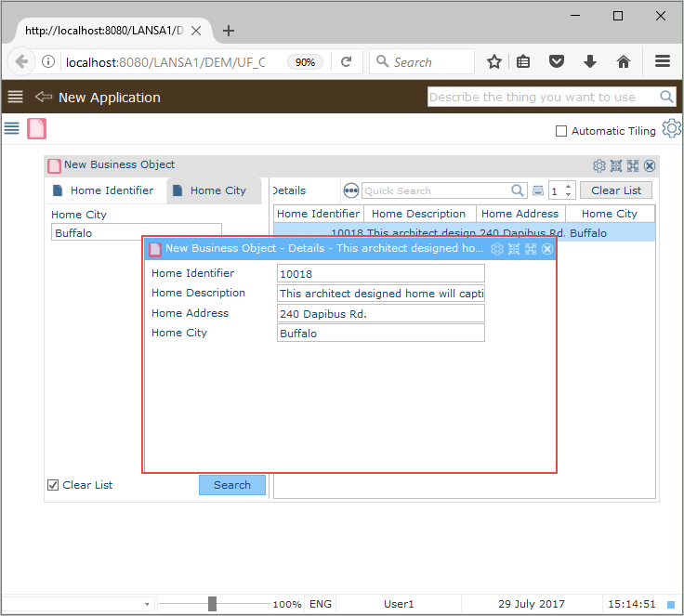Open the application hamburger menu in brown header

click(x=15, y=97)
